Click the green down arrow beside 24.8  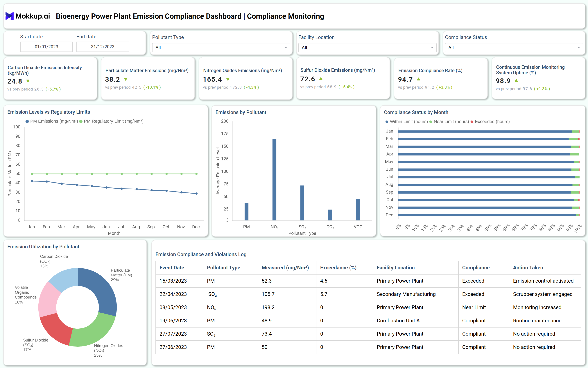tap(28, 81)
